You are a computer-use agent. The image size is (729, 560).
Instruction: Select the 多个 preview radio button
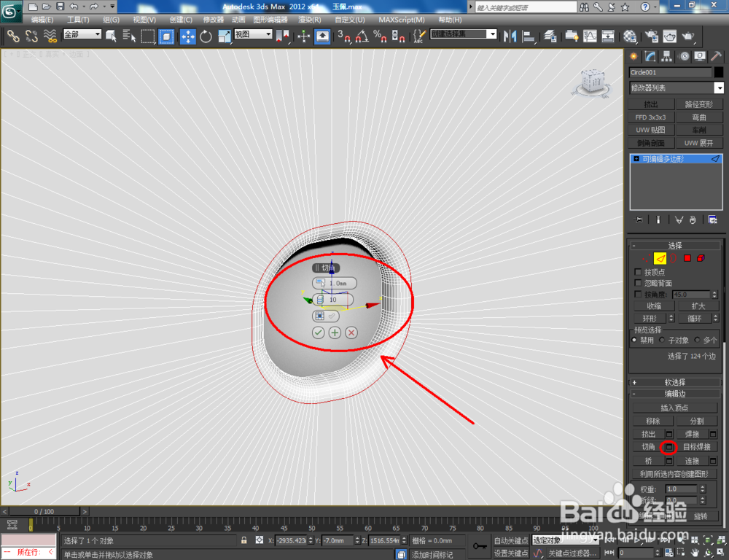point(697,340)
